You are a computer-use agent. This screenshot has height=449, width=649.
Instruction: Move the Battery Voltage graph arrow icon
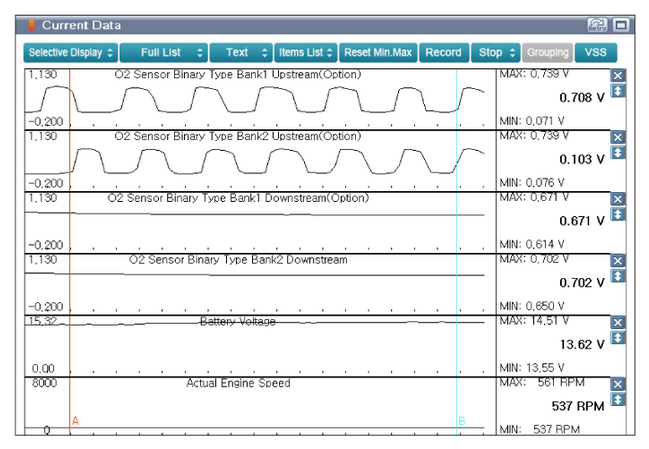[618, 338]
